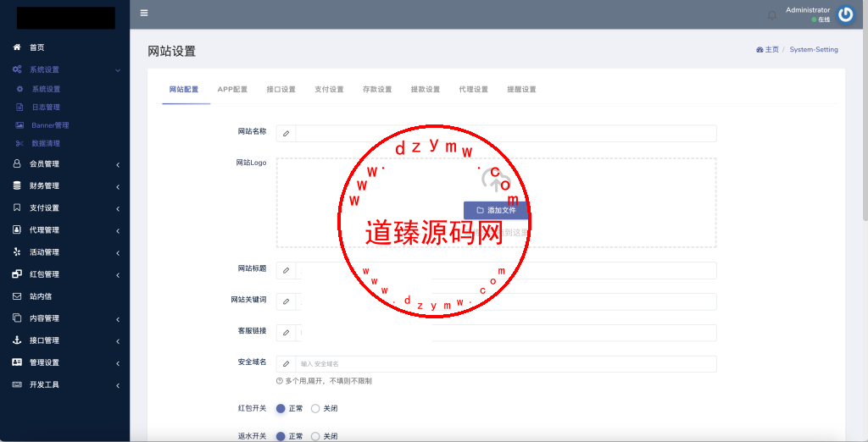This screenshot has height=442, width=868.
Task: Switch to the 接口设置 tab
Action: tap(281, 90)
